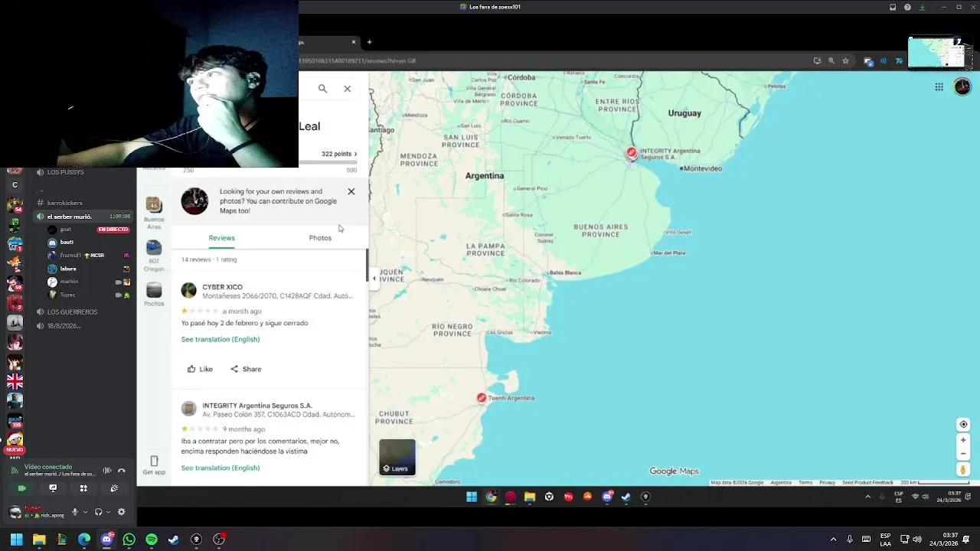
Task: Deafen with the Discord headphones icon
Action: (98, 512)
